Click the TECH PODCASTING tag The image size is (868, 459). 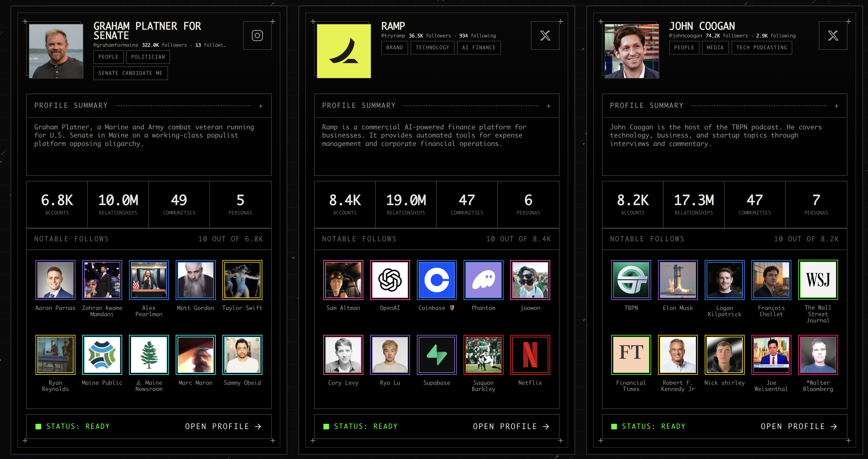click(x=761, y=47)
